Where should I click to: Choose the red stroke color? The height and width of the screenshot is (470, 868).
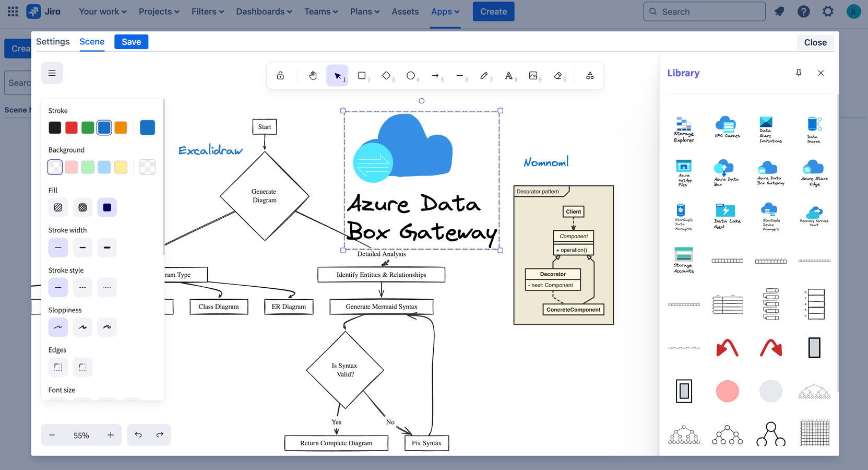tap(72, 127)
